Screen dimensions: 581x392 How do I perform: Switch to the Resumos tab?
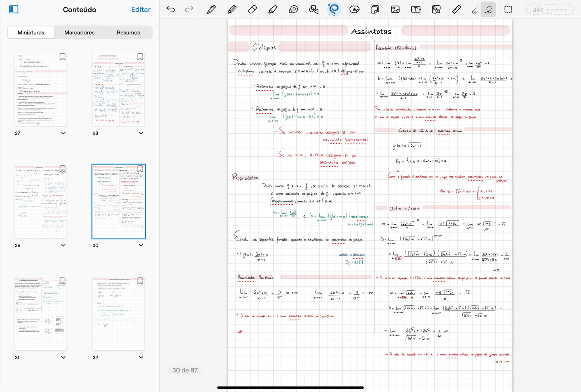pyautogui.click(x=128, y=33)
